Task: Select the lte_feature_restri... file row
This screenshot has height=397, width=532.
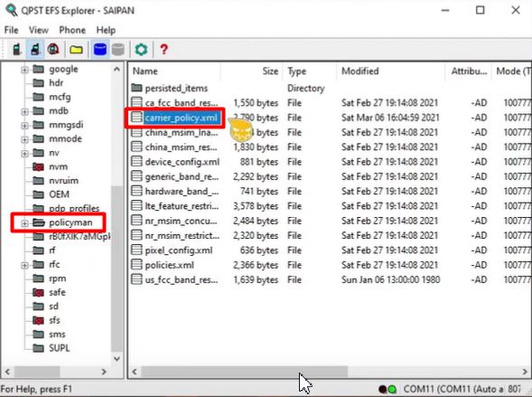Action: 329,206
